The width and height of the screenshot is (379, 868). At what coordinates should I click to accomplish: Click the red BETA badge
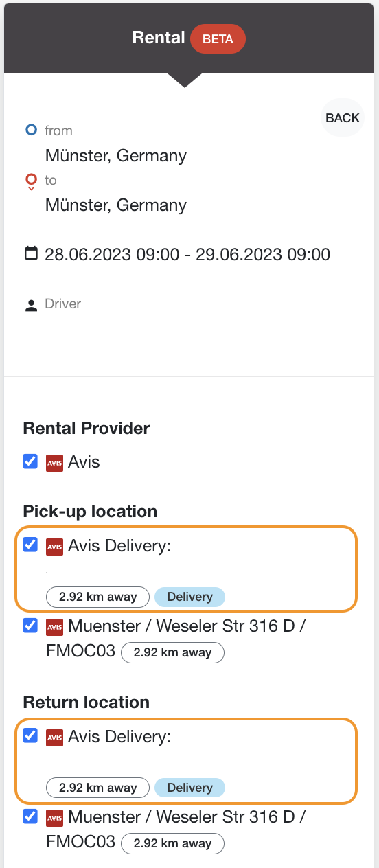pyautogui.click(x=218, y=39)
